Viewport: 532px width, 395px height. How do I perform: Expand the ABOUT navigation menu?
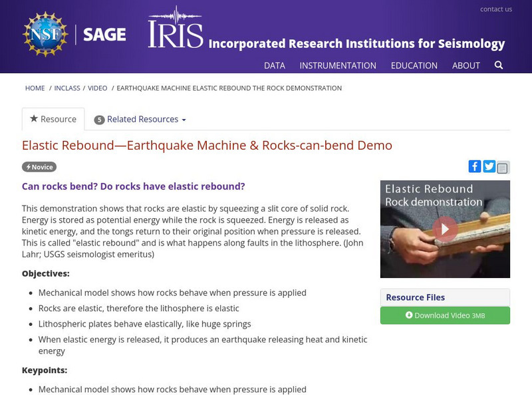466,66
